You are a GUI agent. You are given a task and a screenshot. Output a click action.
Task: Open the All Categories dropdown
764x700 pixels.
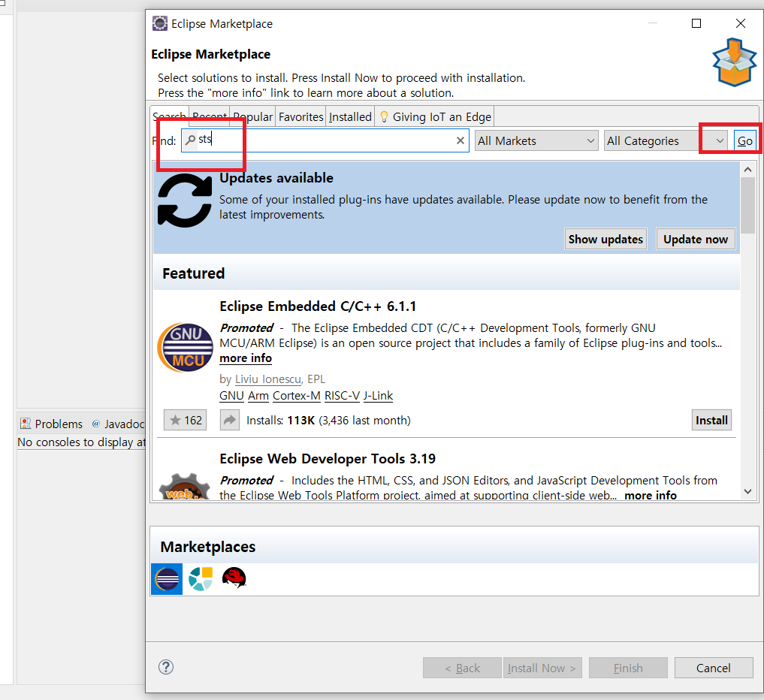(666, 140)
